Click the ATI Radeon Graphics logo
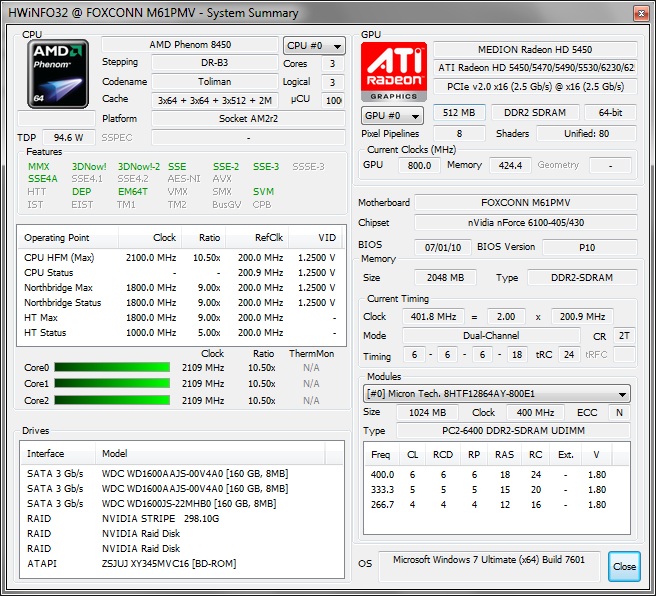656x596 pixels. coord(394,72)
